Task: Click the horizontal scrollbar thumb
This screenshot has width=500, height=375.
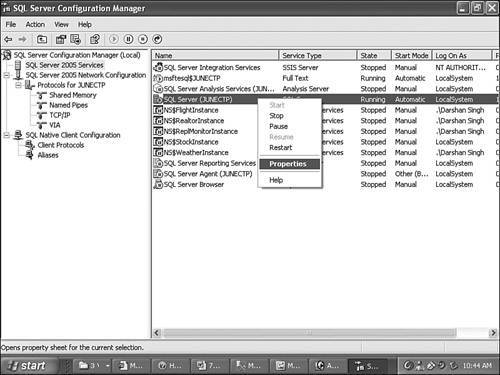Action: tap(309, 333)
